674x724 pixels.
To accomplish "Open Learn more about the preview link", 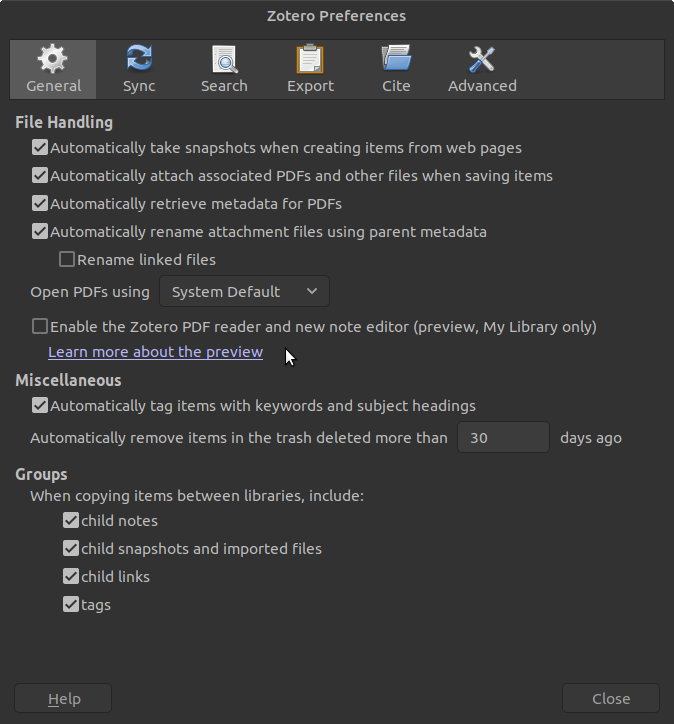I will tap(156, 352).
